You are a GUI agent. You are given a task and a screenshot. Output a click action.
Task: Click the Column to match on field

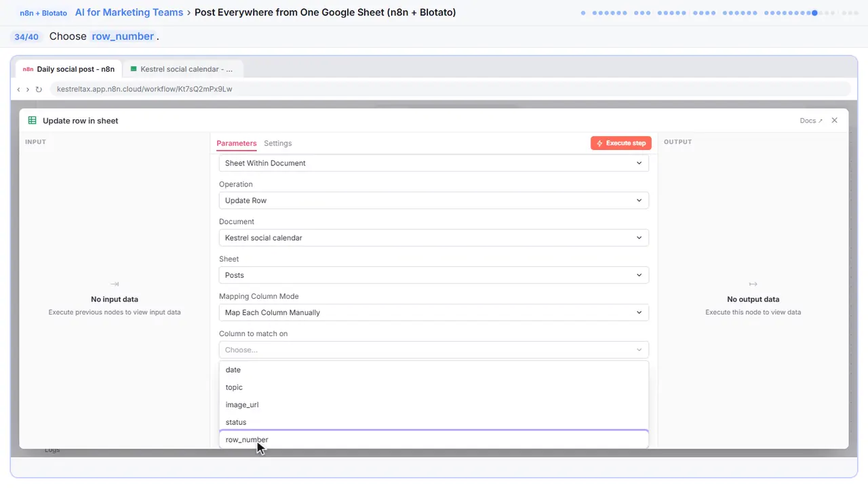click(x=434, y=350)
